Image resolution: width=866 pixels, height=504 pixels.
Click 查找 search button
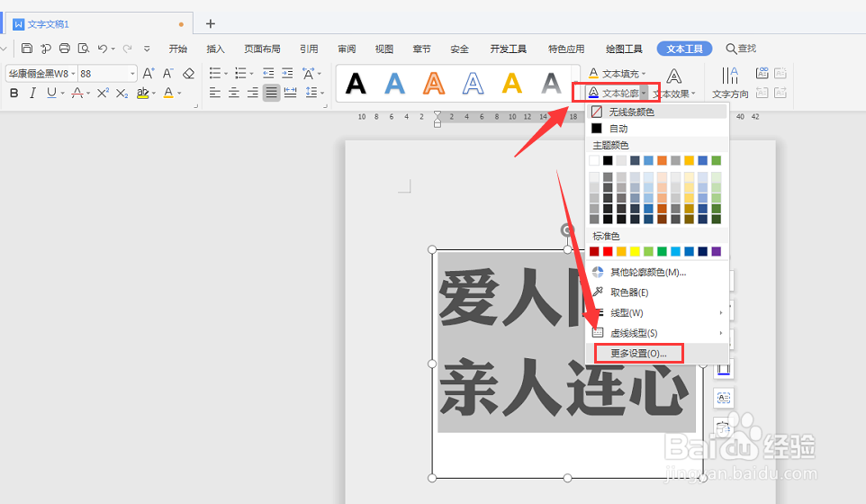[x=741, y=49]
